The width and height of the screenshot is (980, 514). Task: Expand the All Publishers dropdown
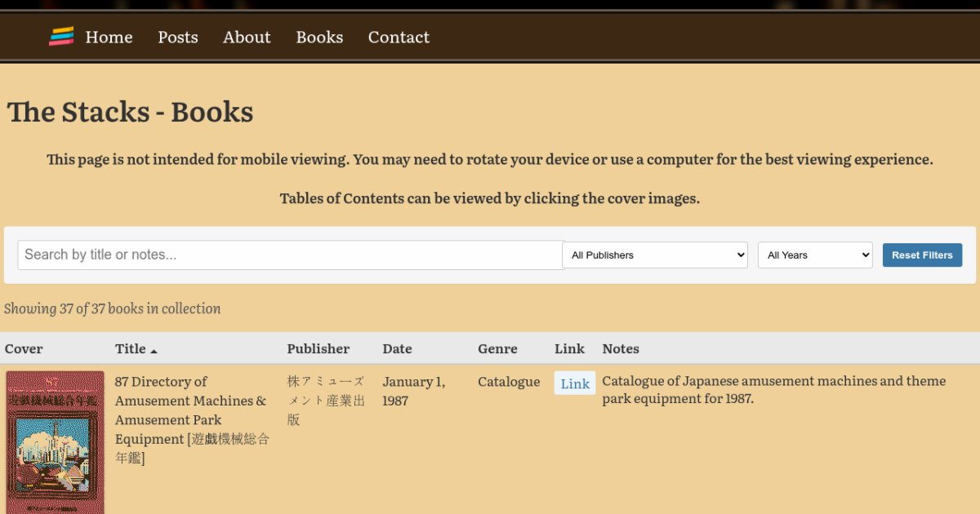655,255
